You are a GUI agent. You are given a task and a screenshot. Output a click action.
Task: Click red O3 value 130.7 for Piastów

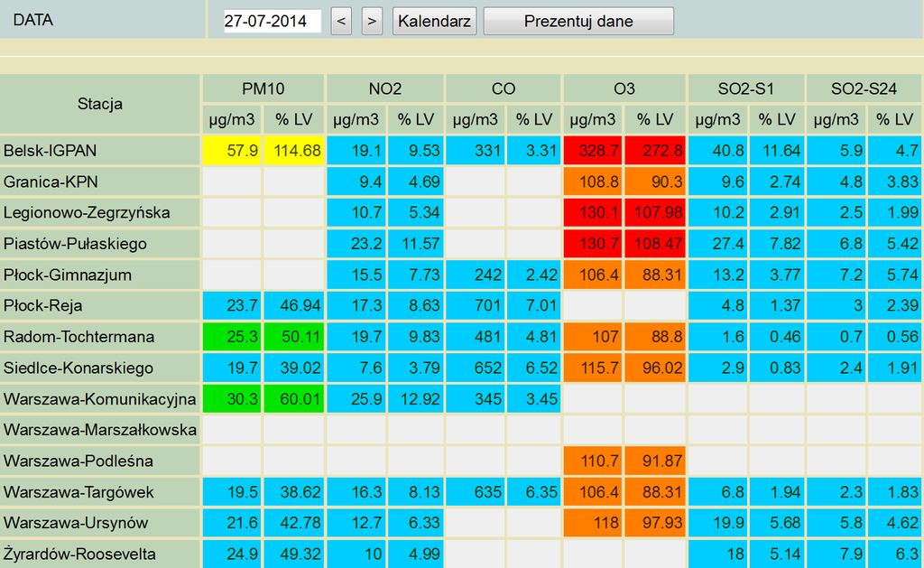point(592,244)
